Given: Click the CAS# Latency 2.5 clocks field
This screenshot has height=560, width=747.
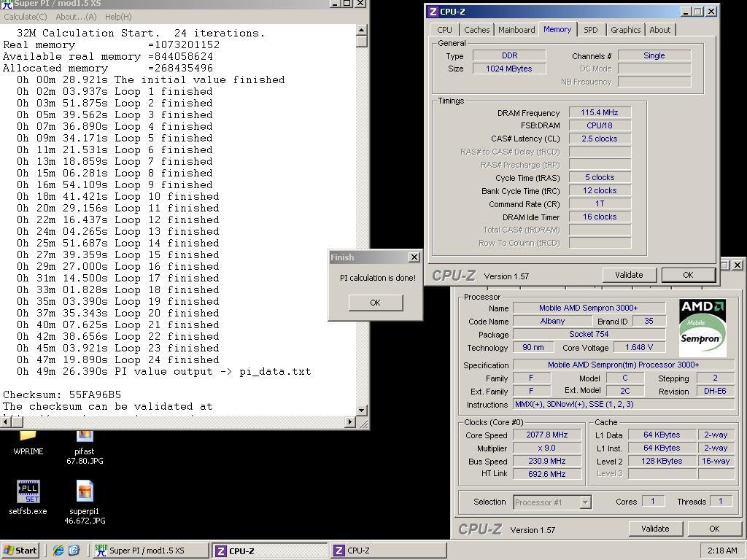Looking at the screenshot, I should [x=600, y=139].
